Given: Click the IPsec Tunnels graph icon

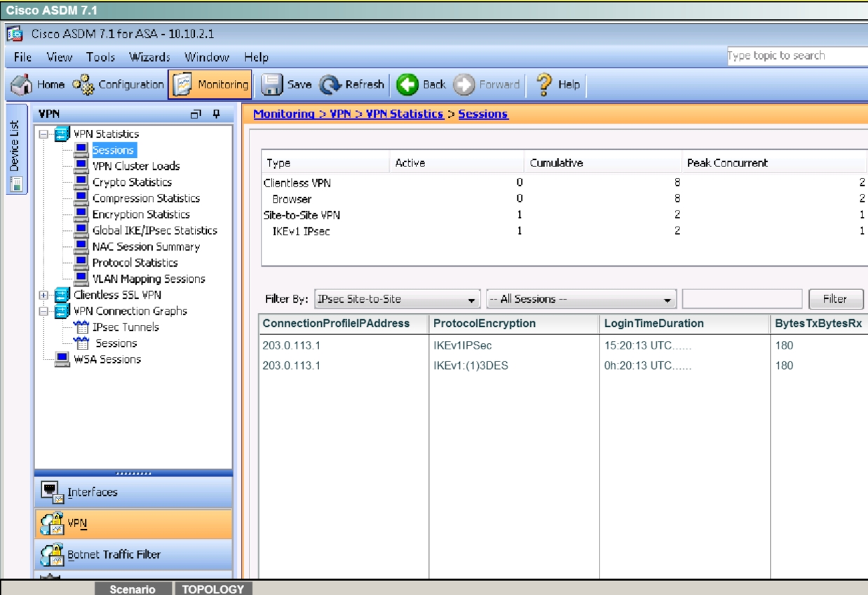Looking at the screenshot, I should tap(81, 328).
